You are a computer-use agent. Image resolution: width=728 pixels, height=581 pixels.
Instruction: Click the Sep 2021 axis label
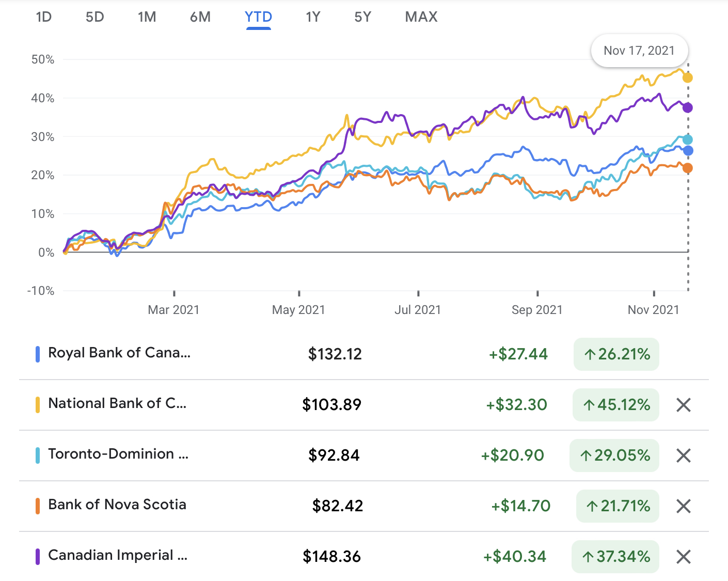(x=537, y=310)
